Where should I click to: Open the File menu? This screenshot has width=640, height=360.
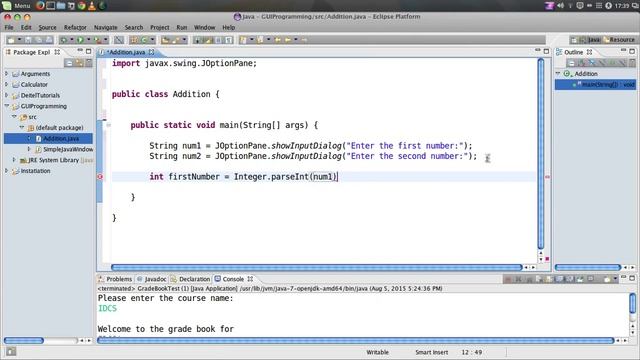(x=9, y=27)
